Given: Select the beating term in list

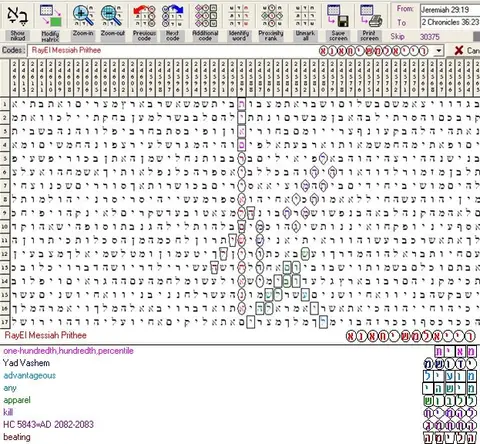Looking at the screenshot, I should 17,437.
